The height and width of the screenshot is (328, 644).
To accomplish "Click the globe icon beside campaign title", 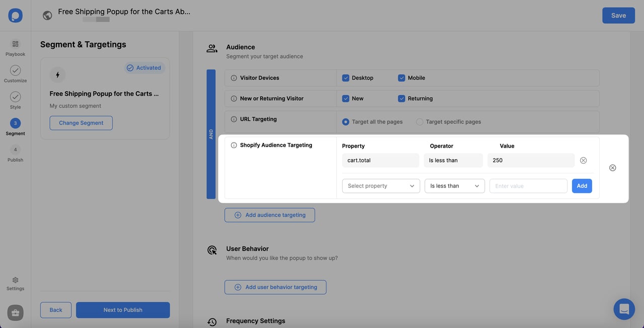I will tap(47, 16).
